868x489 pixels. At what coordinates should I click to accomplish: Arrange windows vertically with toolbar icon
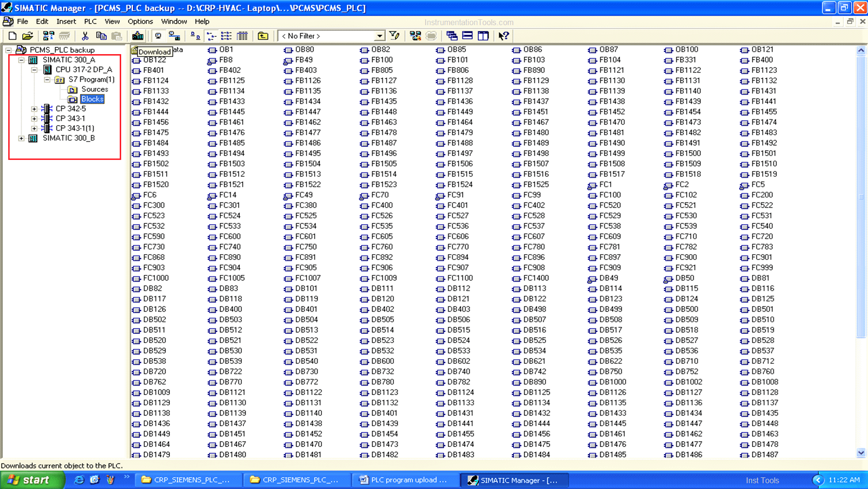click(483, 36)
